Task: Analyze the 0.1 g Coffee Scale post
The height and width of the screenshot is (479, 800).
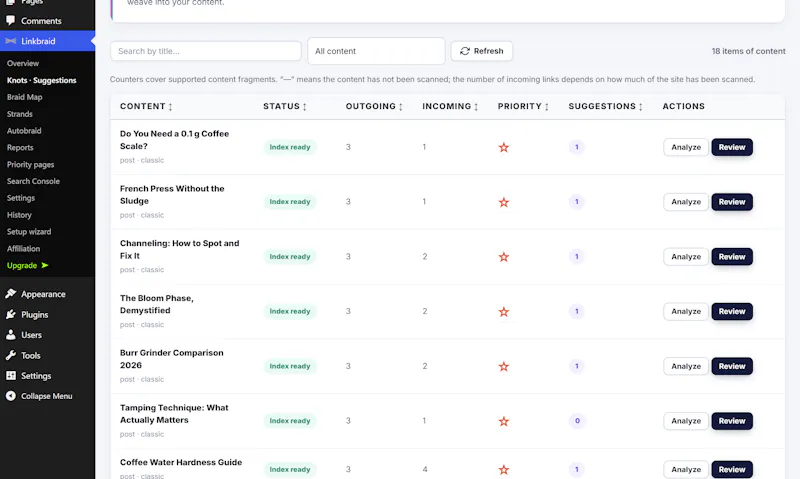Action: (x=686, y=147)
